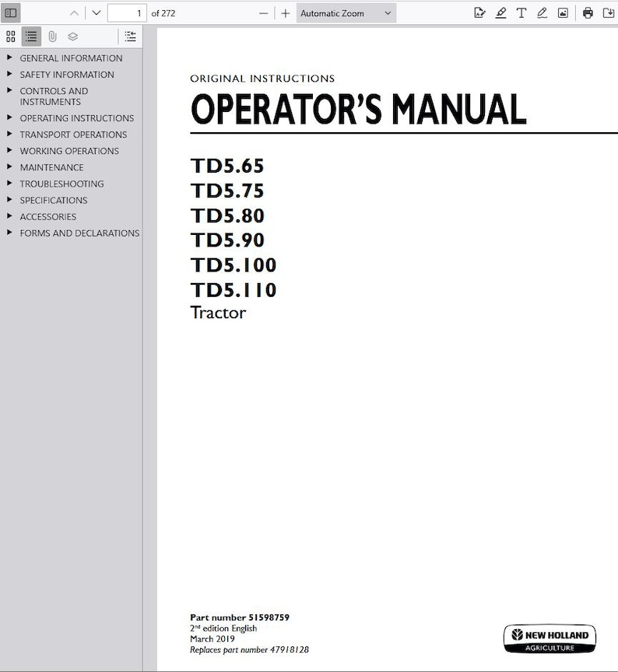The image size is (618, 672).
Task: Click the TD5.65 model text
Action: 227,166
